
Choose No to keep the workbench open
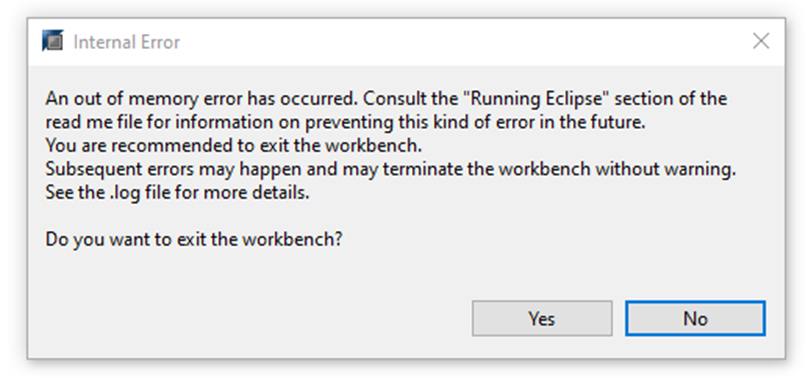point(695,318)
